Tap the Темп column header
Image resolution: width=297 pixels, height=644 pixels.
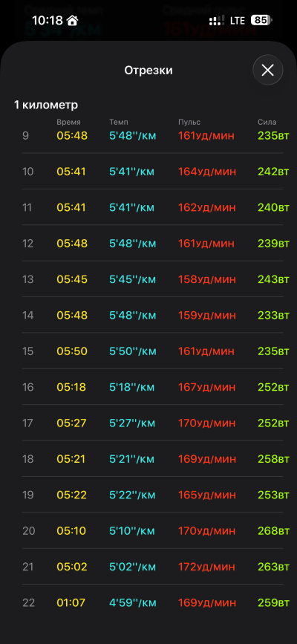119,122
